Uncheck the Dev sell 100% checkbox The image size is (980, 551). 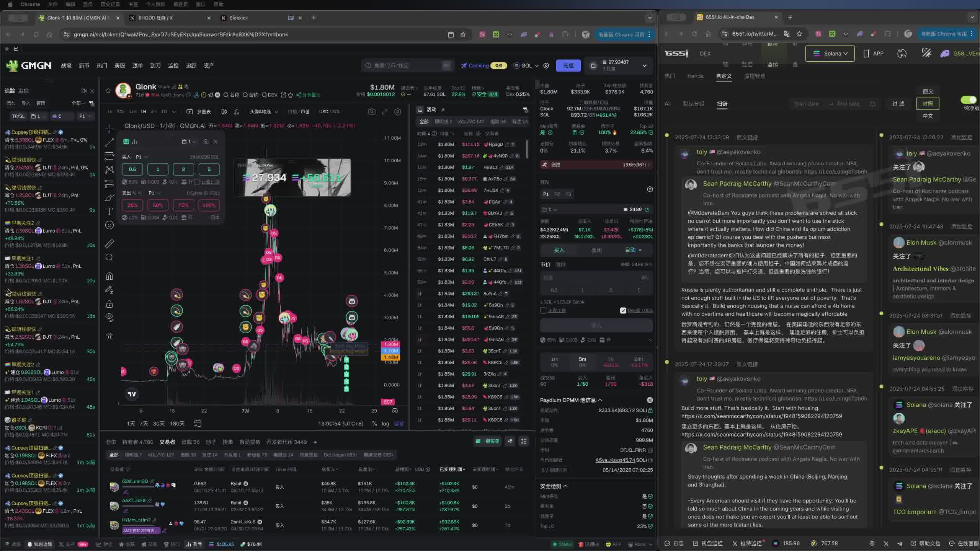623,310
